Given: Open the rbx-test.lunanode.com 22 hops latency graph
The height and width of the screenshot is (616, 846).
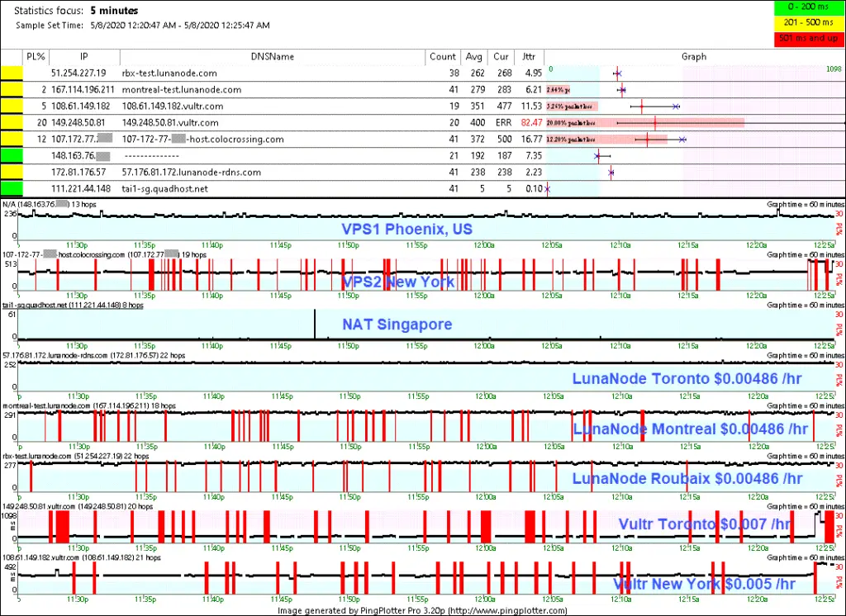Looking at the screenshot, I should pyautogui.click(x=426, y=476).
